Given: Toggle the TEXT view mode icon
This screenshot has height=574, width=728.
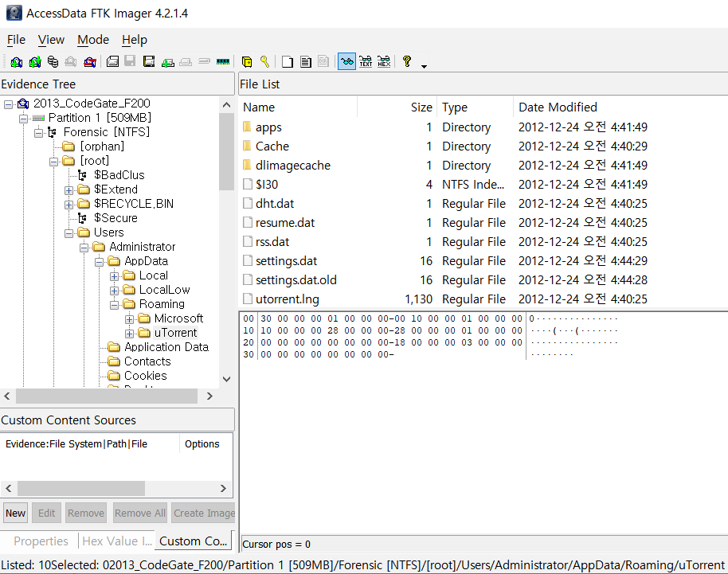Looking at the screenshot, I should [x=366, y=61].
